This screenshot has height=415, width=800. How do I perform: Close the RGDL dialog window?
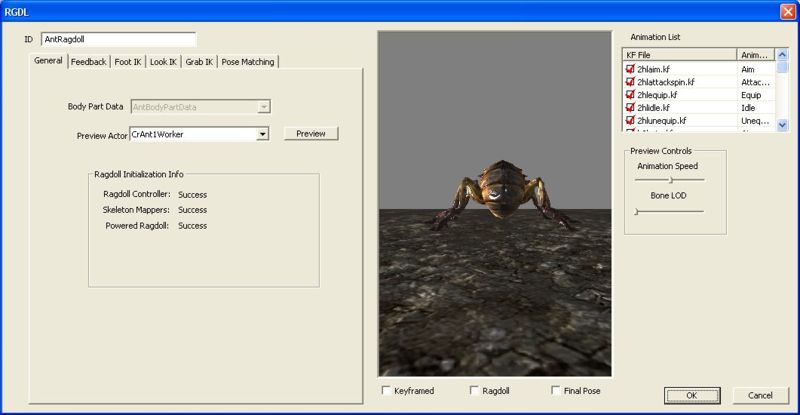(x=788, y=12)
